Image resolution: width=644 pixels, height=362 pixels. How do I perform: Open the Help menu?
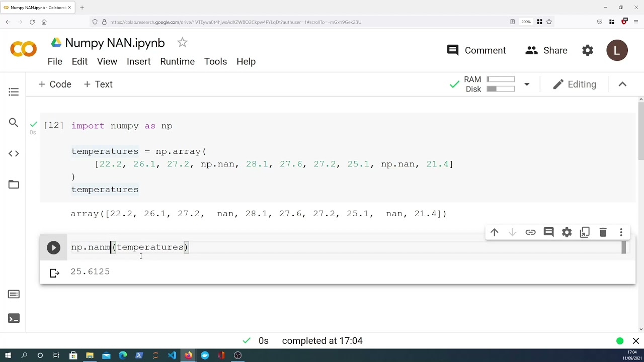tap(246, 61)
